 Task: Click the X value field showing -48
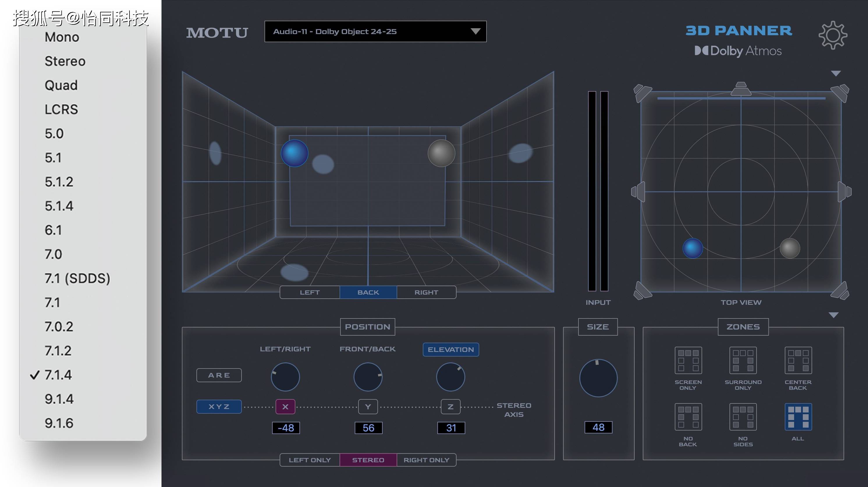[x=286, y=428]
